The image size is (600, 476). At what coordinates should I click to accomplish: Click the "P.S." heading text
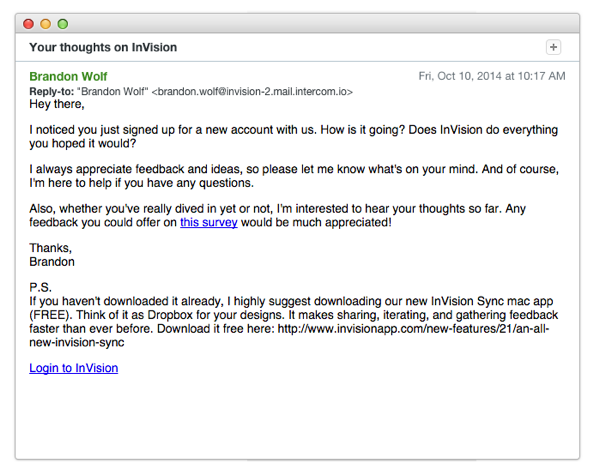[x=41, y=287]
